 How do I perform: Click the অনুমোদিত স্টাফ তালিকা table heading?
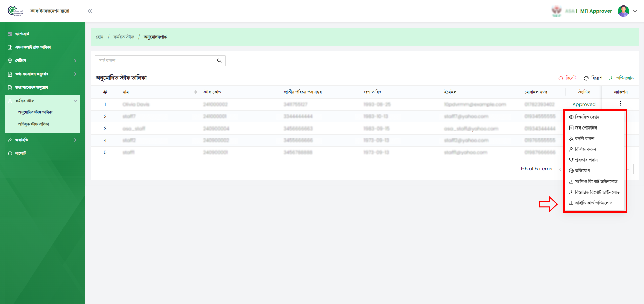121,78
